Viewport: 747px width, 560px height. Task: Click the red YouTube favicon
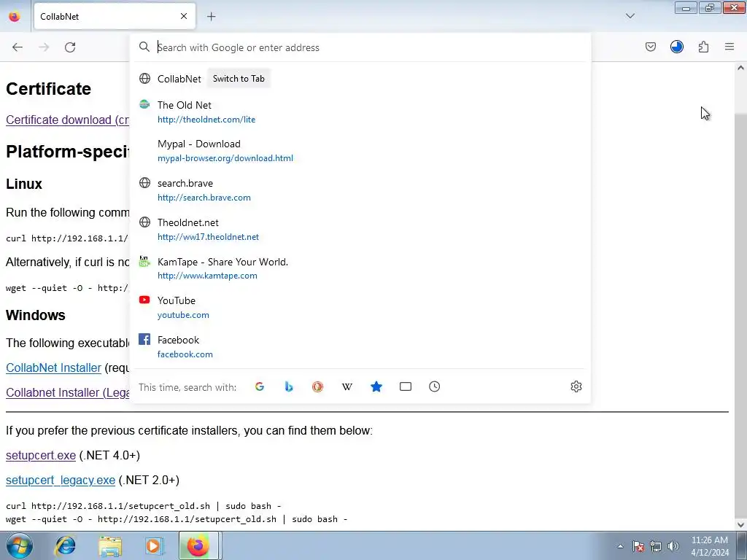tap(144, 300)
